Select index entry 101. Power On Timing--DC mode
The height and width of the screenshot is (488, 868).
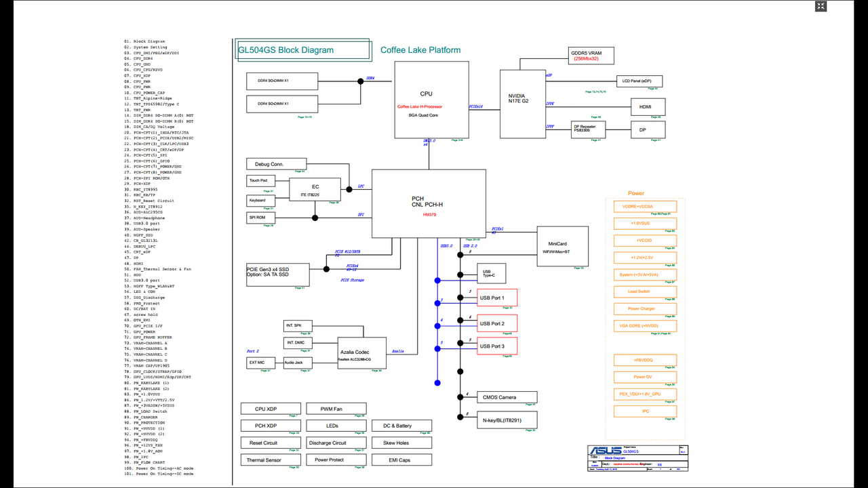pyautogui.click(x=159, y=474)
